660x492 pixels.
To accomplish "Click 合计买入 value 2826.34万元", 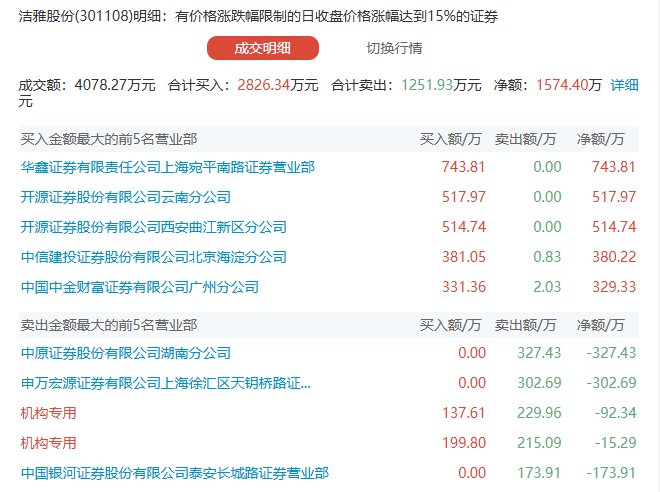I will (278, 85).
